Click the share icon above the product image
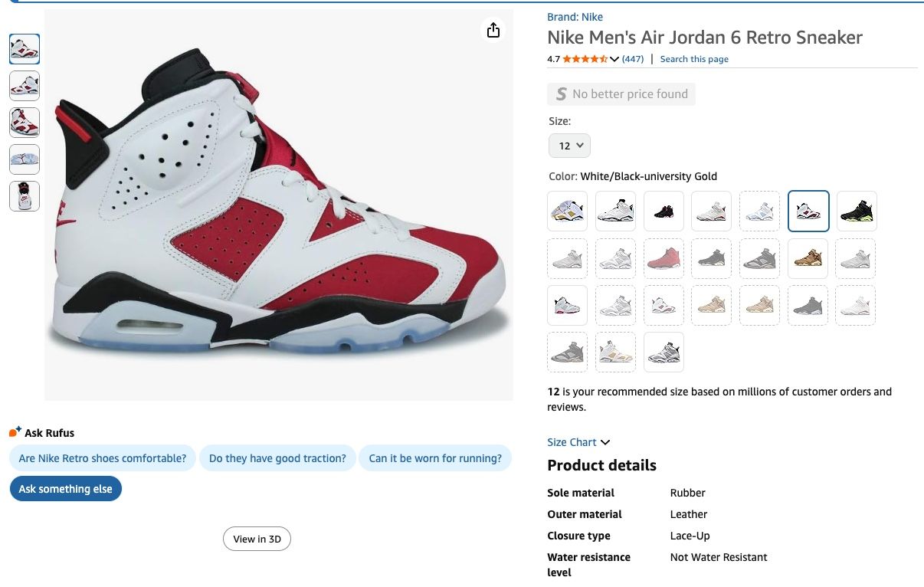The image size is (924, 587). coord(493,30)
